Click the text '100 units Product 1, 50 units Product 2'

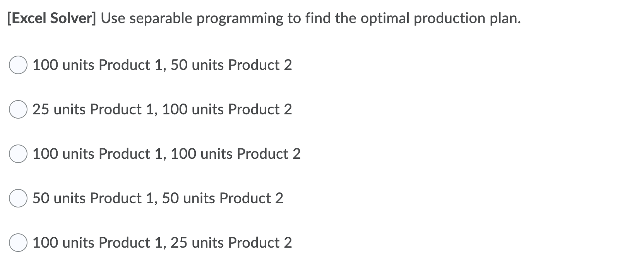[x=162, y=65]
